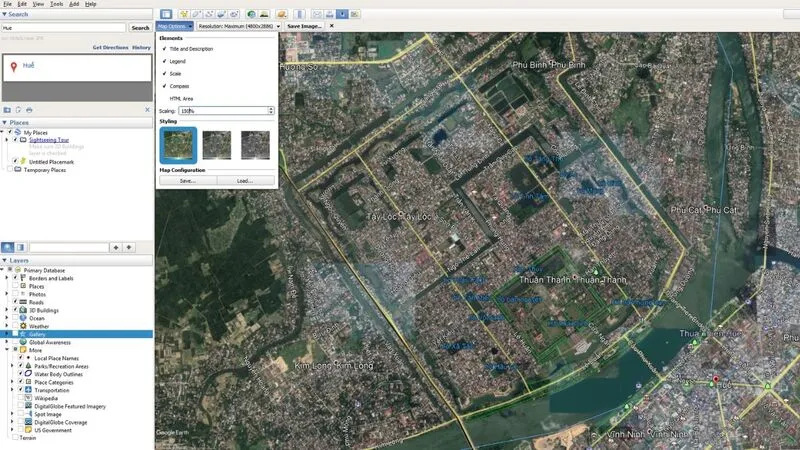800x450 pixels.
Task: Close the save image toolbar with X
Action: click(x=332, y=26)
